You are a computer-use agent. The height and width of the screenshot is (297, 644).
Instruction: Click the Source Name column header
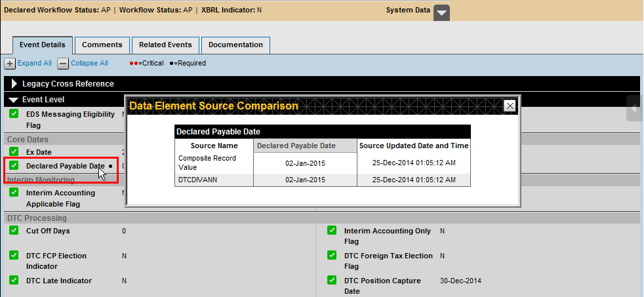214,146
